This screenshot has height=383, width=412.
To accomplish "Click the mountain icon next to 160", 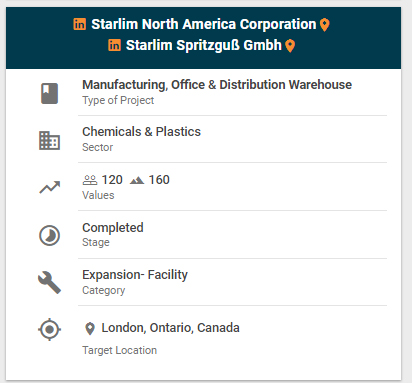I will pyautogui.click(x=137, y=180).
